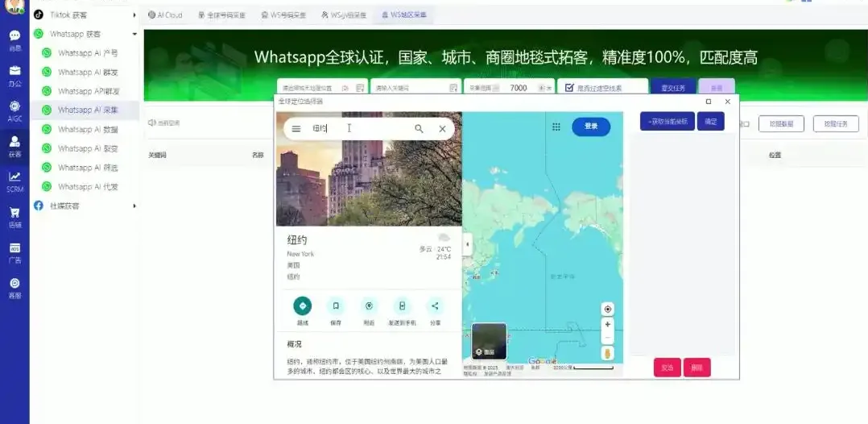This screenshot has height=424, width=868.
Task: Click the 登录 sign-in button on map
Action: click(x=591, y=127)
